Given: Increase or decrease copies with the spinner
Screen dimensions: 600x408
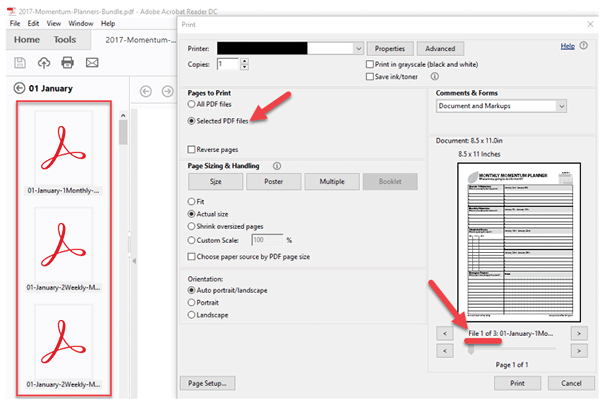Looking at the screenshot, I should click(245, 64).
